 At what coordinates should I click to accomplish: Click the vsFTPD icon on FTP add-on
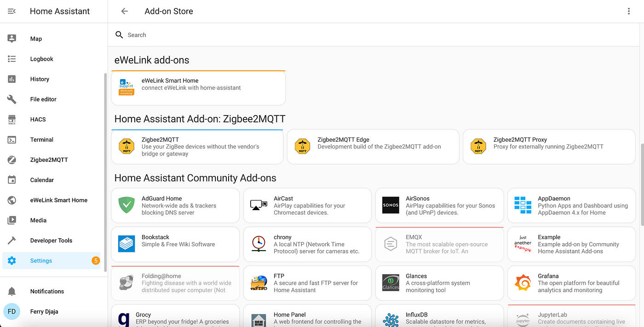tap(259, 282)
